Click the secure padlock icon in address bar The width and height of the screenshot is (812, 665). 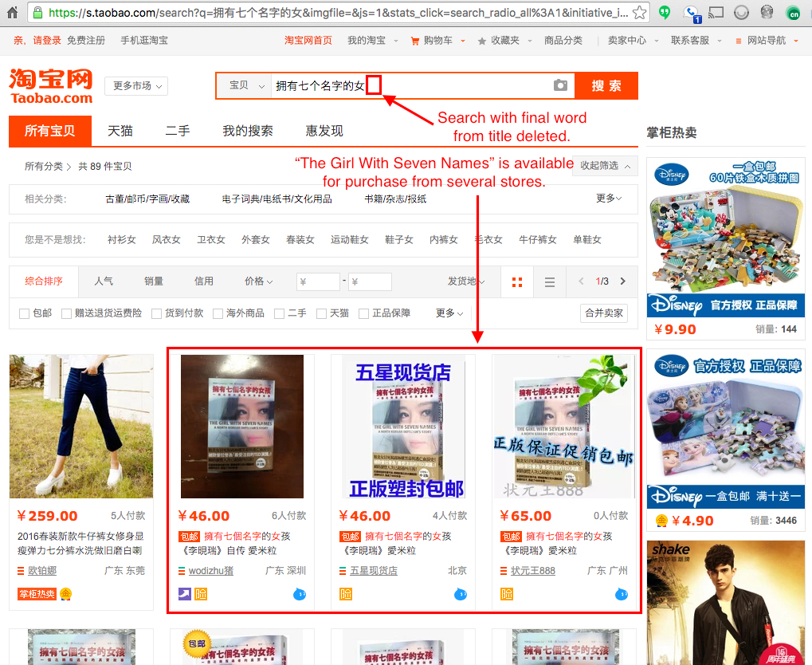pos(37,13)
